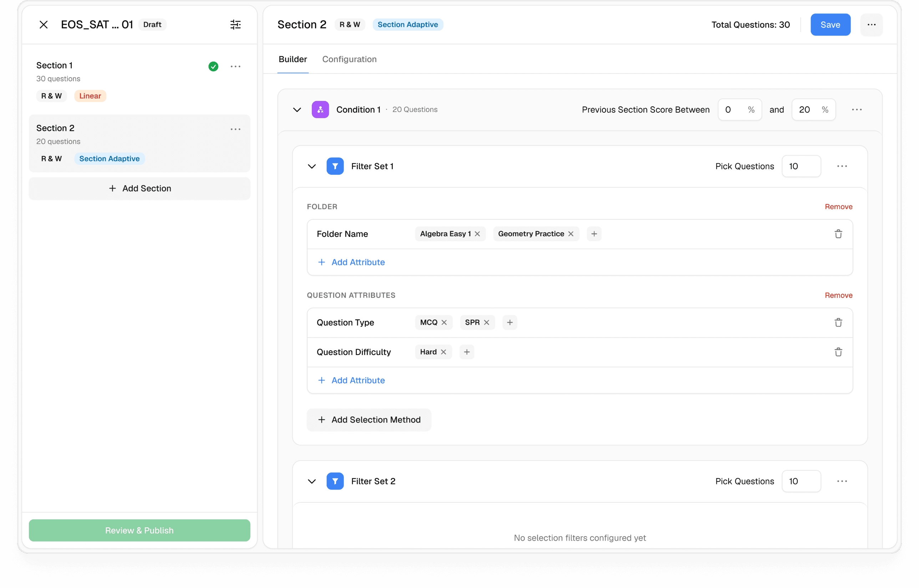
Task: Collapse the Condition 1 panel
Action: [297, 110]
